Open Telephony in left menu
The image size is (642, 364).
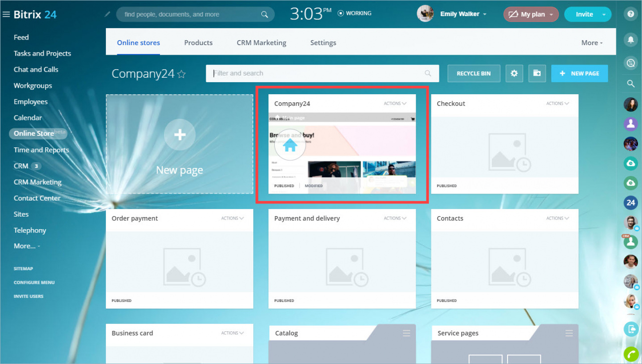click(30, 230)
